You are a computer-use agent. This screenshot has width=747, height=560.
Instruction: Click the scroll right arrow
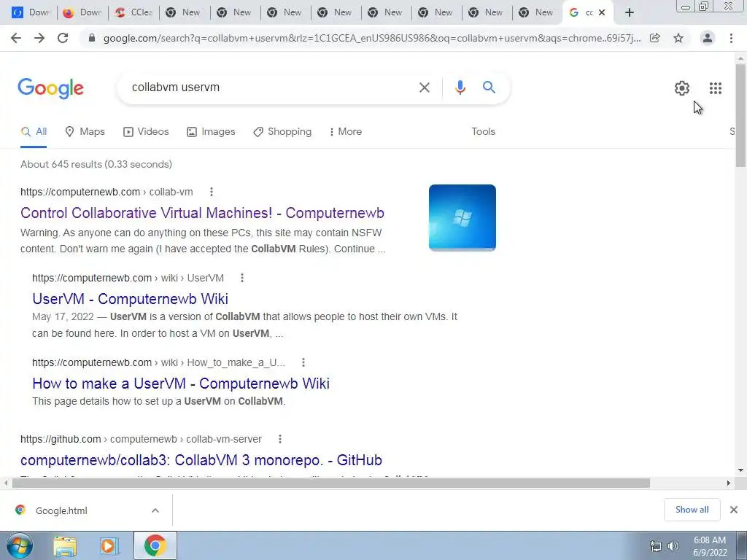(x=729, y=483)
